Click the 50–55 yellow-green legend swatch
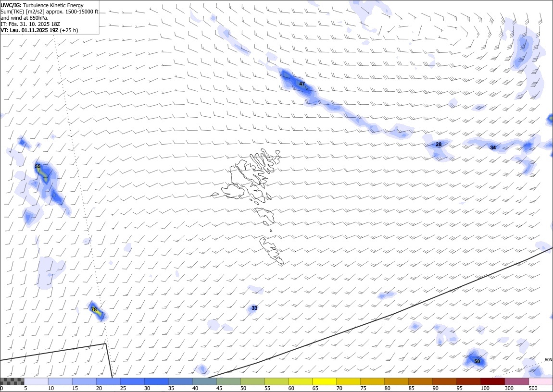The image size is (553, 392). point(252,381)
